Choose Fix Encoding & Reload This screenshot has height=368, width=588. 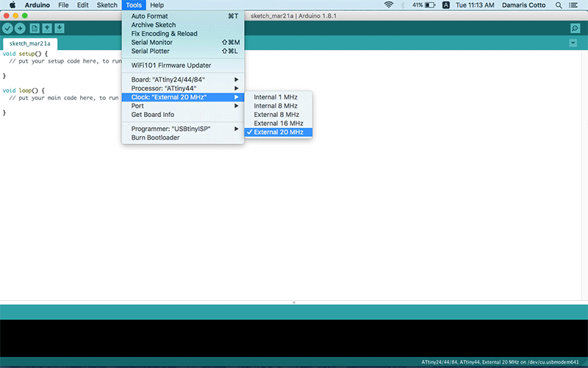coord(183,33)
